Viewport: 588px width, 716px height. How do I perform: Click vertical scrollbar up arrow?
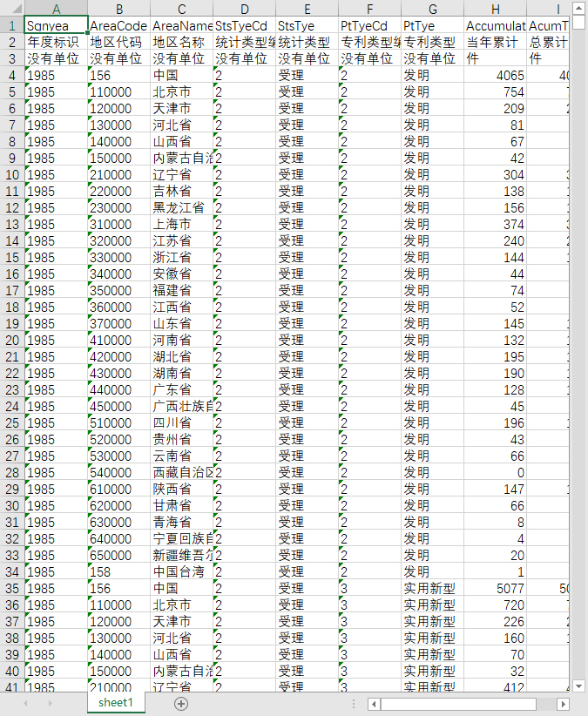[578, 8]
